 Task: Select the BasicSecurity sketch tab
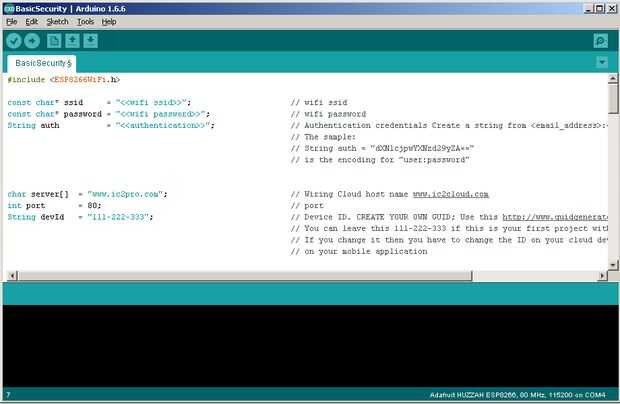(x=42, y=63)
